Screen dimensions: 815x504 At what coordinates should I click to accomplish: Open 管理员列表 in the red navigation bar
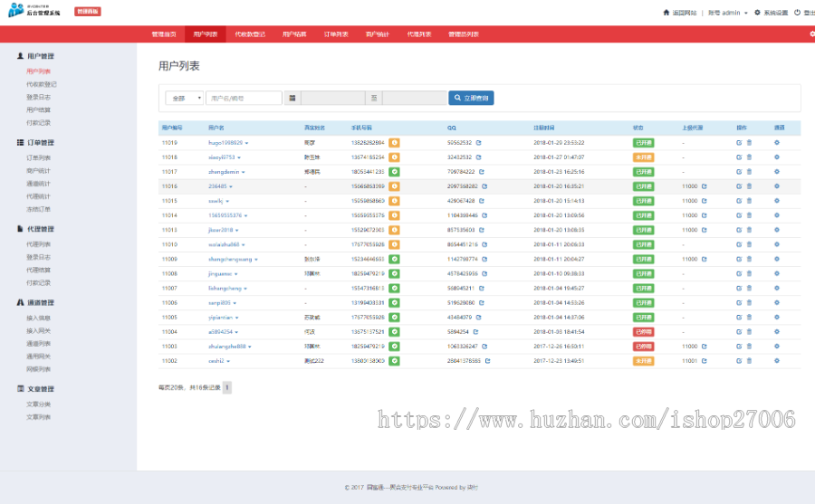point(464,34)
